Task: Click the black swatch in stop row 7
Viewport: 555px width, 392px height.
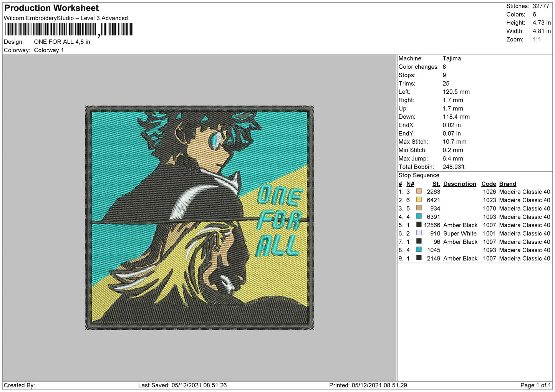Action: click(x=419, y=241)
